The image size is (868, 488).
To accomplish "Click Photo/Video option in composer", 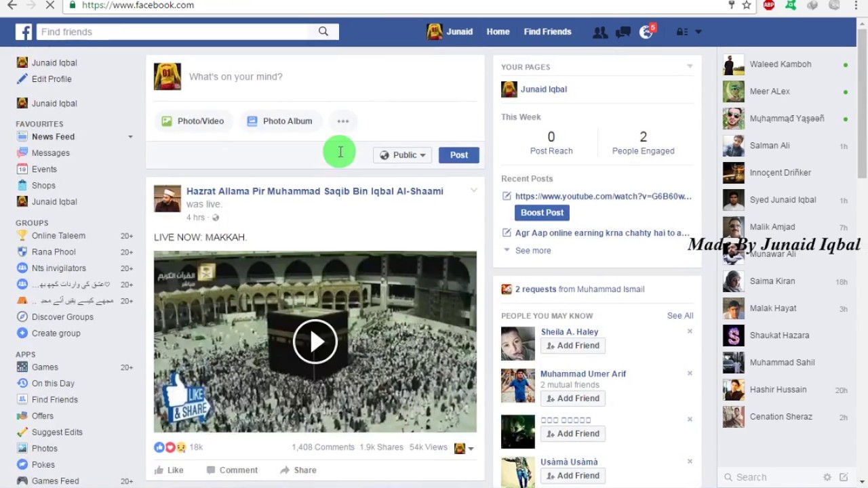I will click(193, 121).
